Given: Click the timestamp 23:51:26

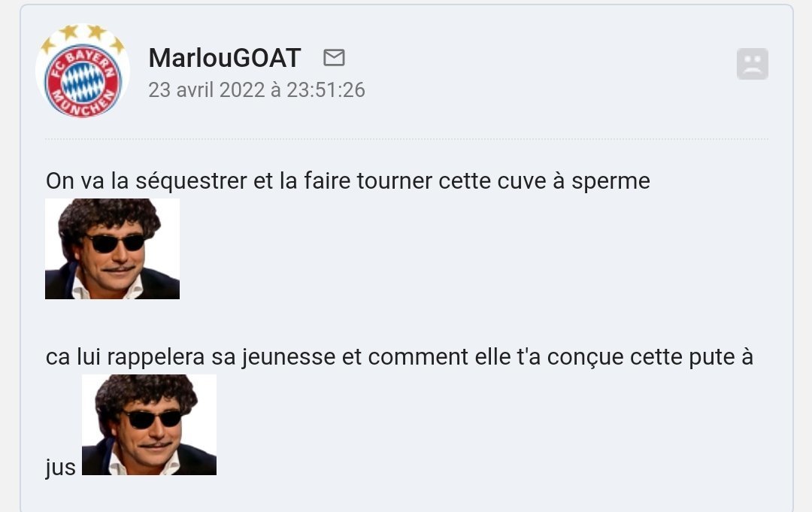Looking at the screenshot, I should tap(326, 89).
